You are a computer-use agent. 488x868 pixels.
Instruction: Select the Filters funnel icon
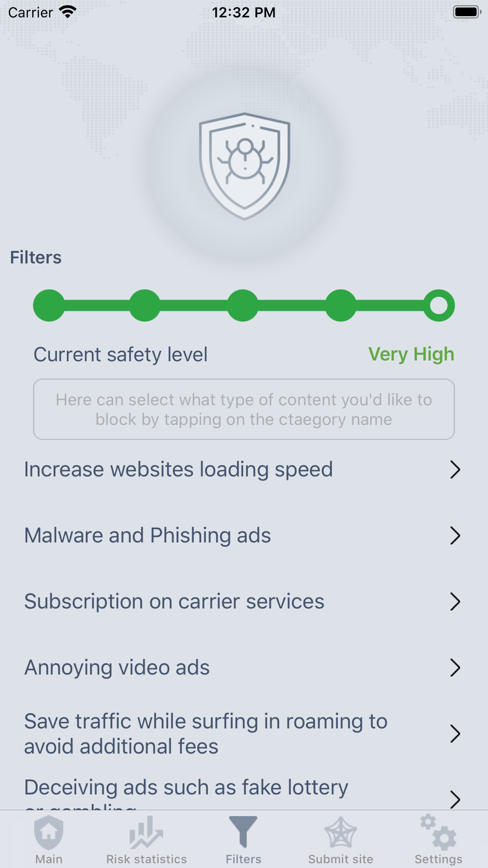coord(243,832)
